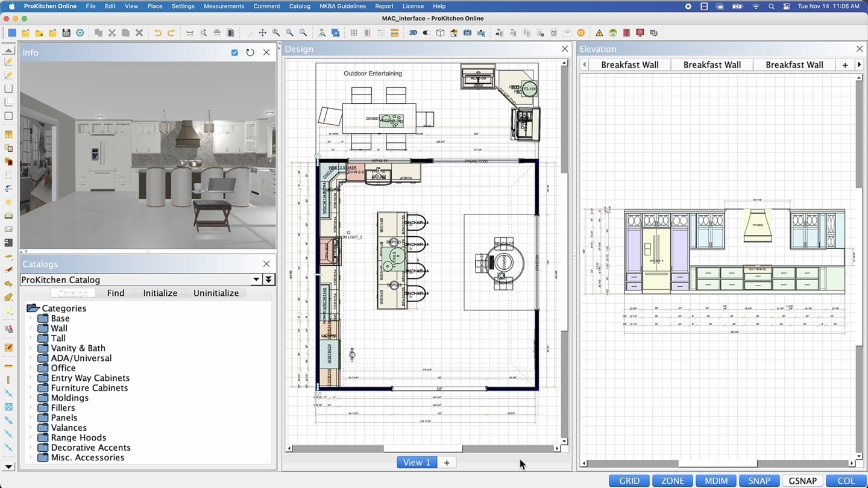
Task: Click the yellow warning triangle icon
Action: coord(599,33)
